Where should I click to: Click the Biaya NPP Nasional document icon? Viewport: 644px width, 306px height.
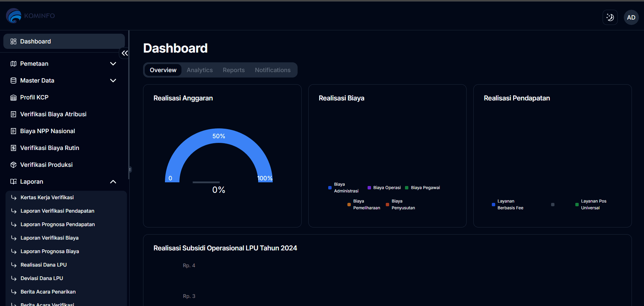click(x=13, y=131)
